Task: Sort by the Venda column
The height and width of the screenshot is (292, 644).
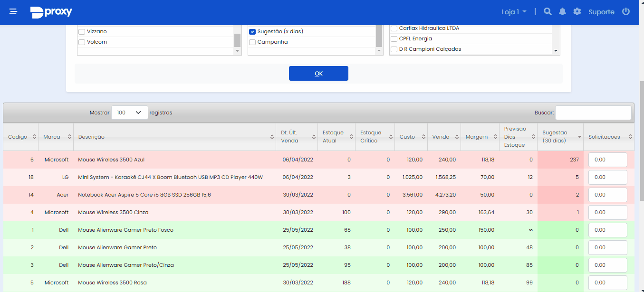Action: click(x=444, y=137)
